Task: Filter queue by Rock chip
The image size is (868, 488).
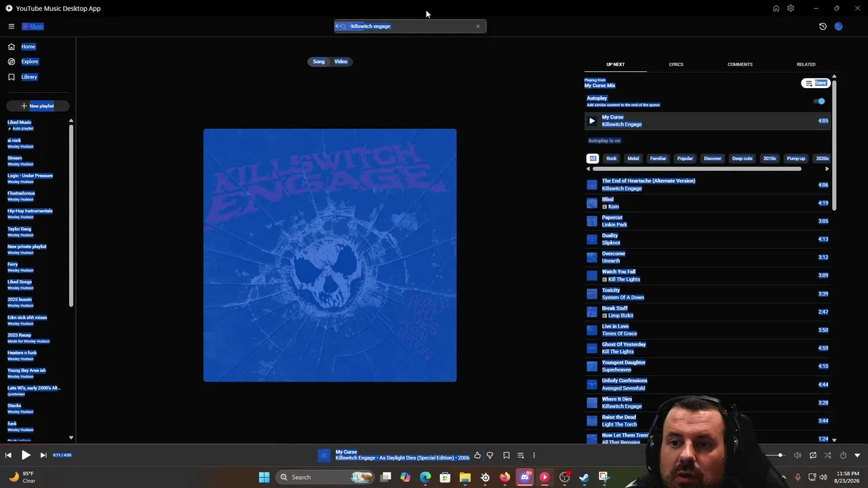Action: coord(612,159)
